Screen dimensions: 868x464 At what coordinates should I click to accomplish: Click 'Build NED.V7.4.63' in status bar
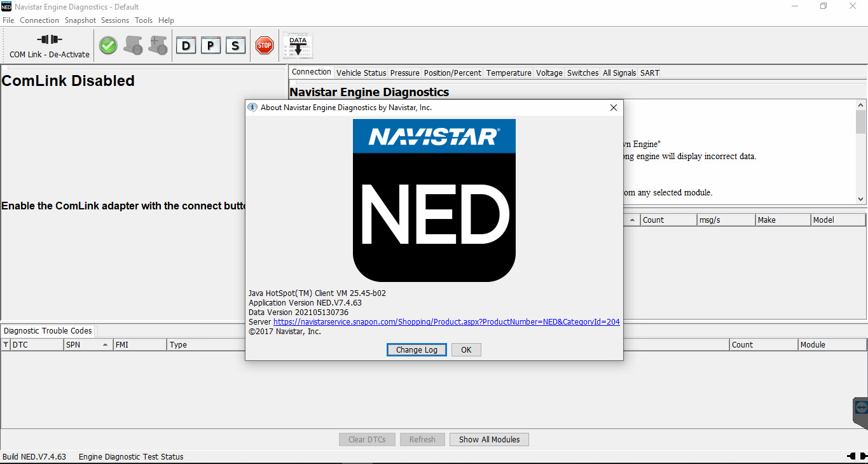point(34,456)
